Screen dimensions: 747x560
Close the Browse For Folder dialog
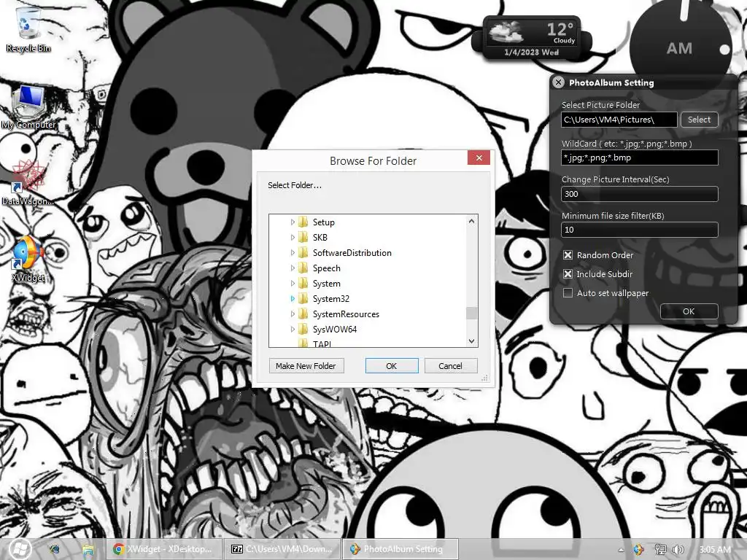[x=479, y=157]
